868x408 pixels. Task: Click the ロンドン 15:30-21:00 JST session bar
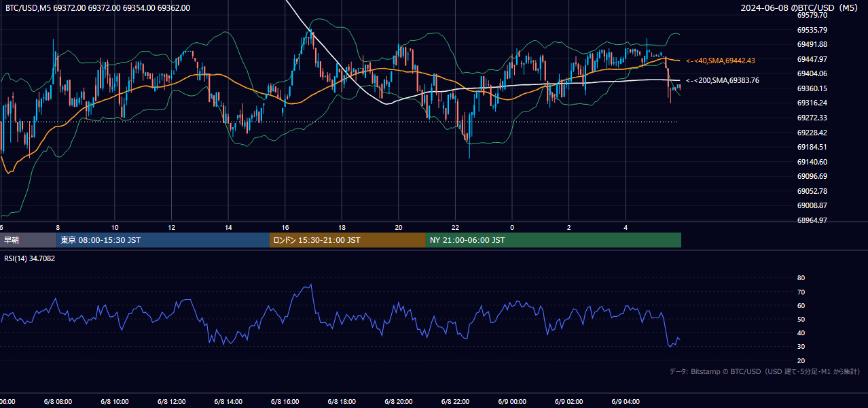(x=348, y=240)
